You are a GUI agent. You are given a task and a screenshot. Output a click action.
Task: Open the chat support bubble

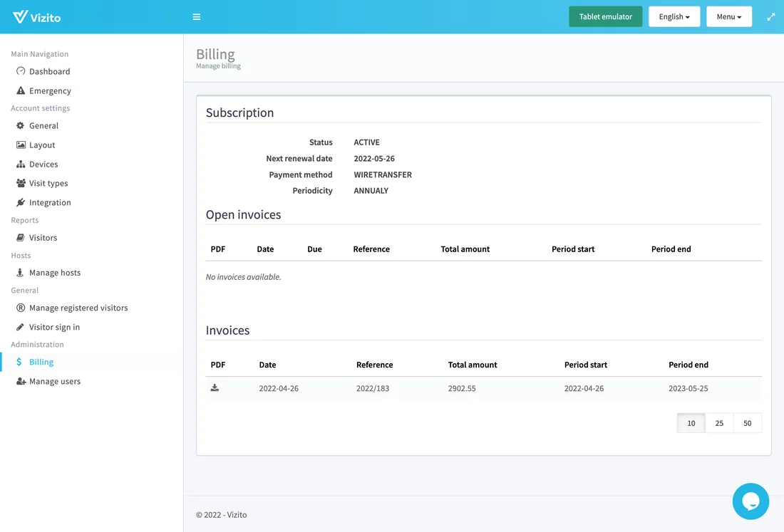(x=751, y=501)
